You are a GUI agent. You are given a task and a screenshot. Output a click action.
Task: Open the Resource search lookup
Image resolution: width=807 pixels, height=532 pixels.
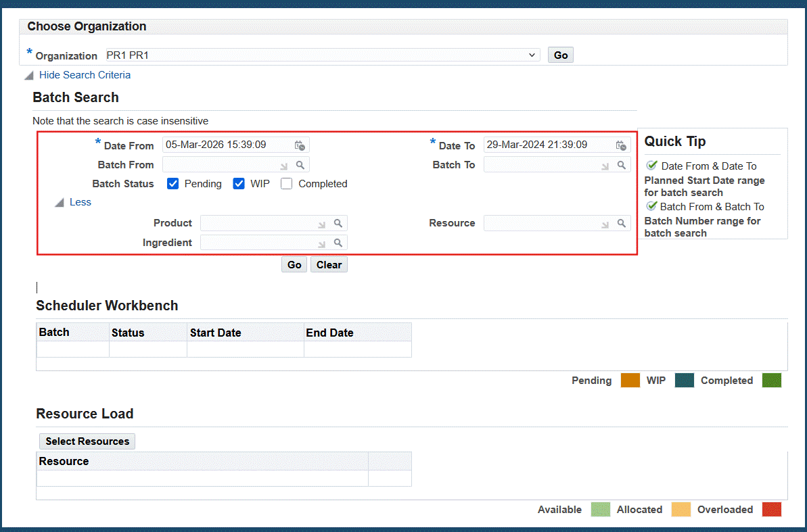(622, 223)
